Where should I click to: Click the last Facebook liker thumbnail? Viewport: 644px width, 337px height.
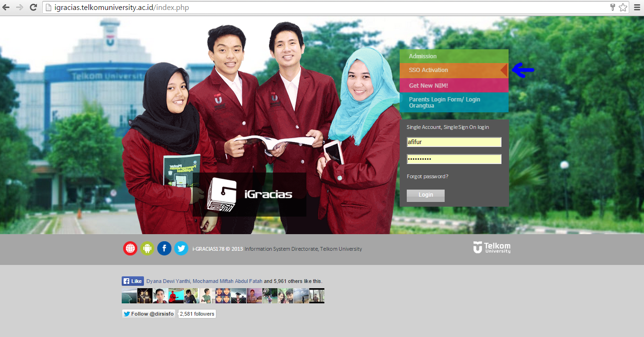[x=317, y=296]
